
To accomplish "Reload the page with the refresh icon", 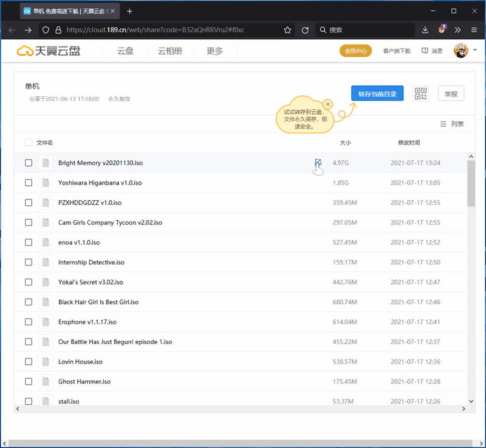I will click(305, 30).
